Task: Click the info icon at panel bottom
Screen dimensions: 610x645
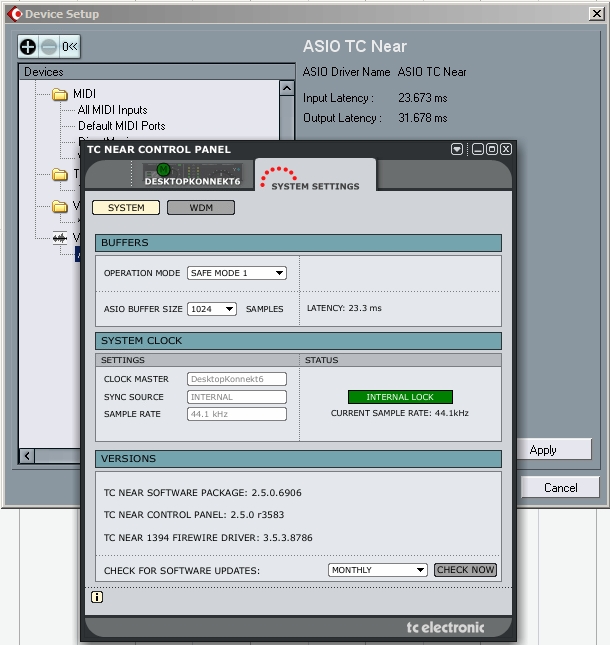Action: 97,597
